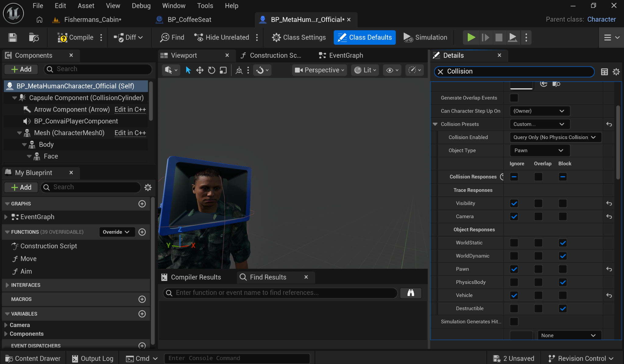
Task: Search references with binoculars button
Action: pos(411,293)
